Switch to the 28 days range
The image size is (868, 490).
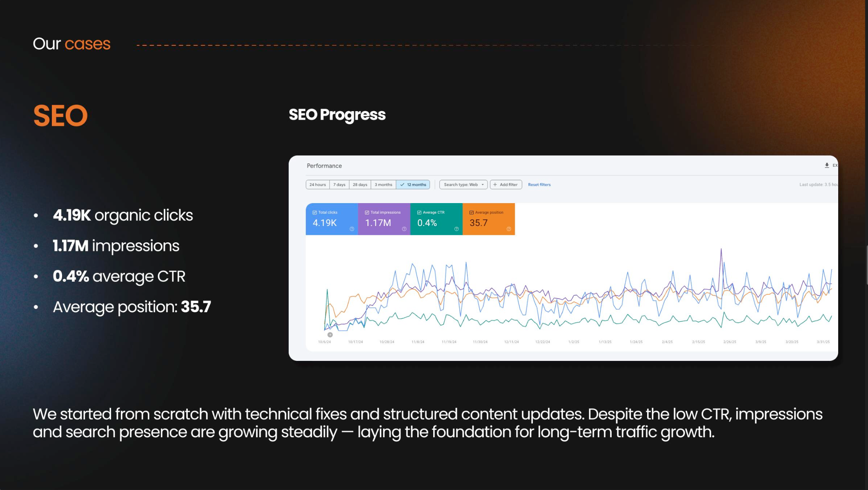pos(360,185)
